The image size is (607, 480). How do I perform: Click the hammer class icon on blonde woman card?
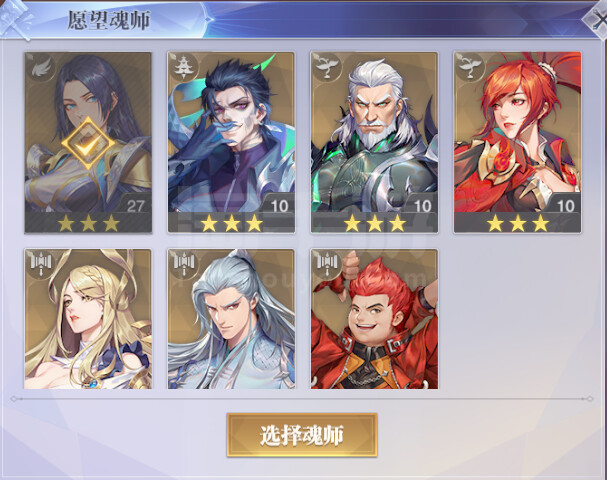coord(41,265)
